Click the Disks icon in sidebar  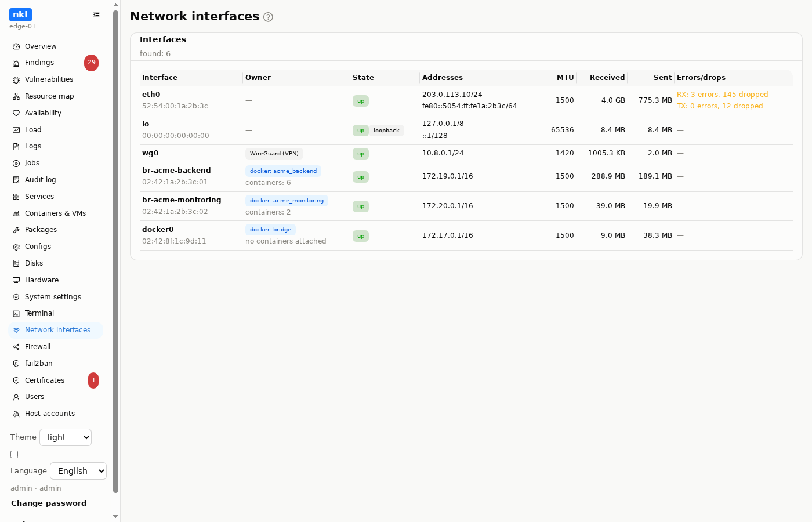click(x=16, y=264)
